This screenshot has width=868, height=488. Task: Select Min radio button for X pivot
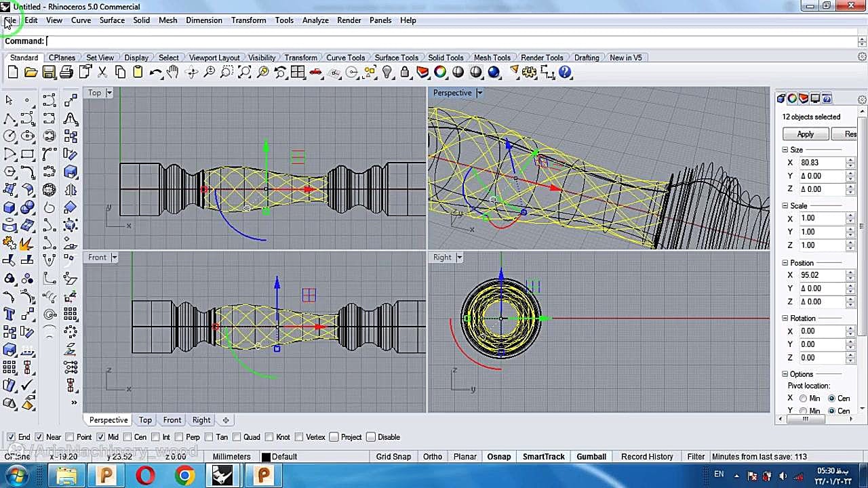[803, 399]
